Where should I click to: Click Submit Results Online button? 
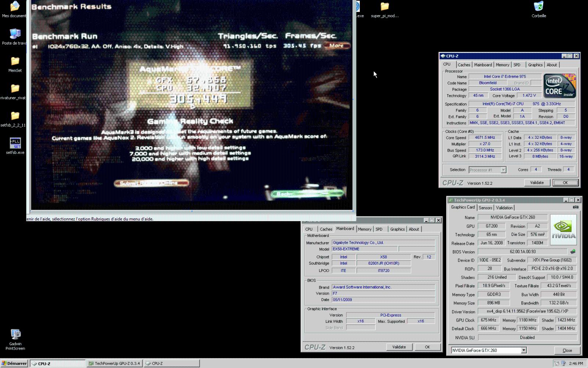point(151,183)
